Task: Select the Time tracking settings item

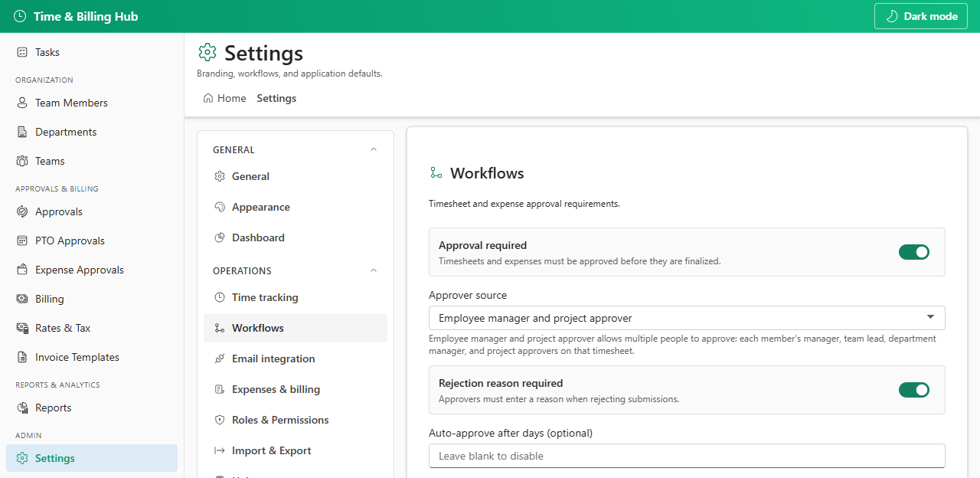Action: pyautogui.click(x=296, y=297)
